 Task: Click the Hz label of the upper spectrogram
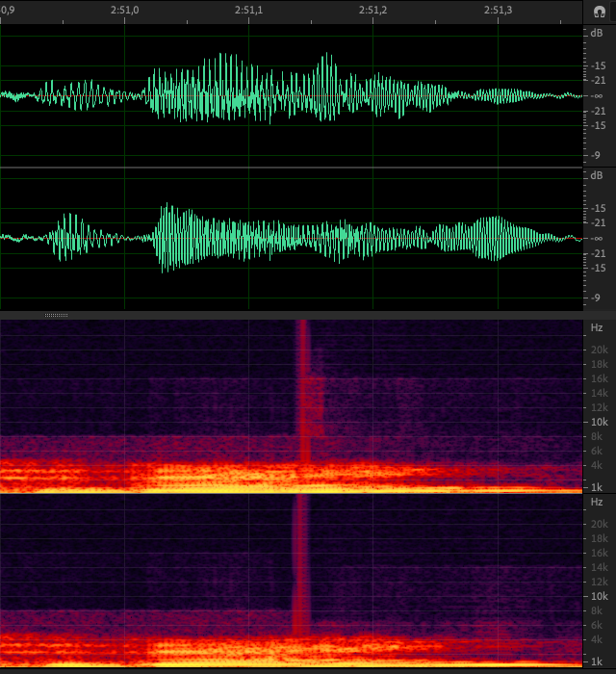(597, 328)
